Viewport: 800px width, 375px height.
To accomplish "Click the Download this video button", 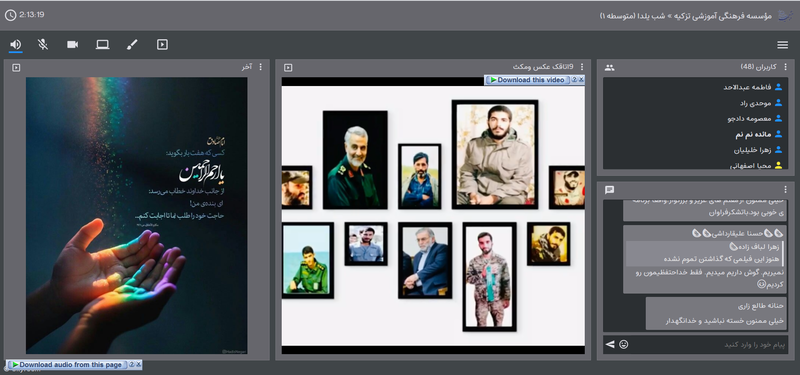I will click(x=527, y=80).
